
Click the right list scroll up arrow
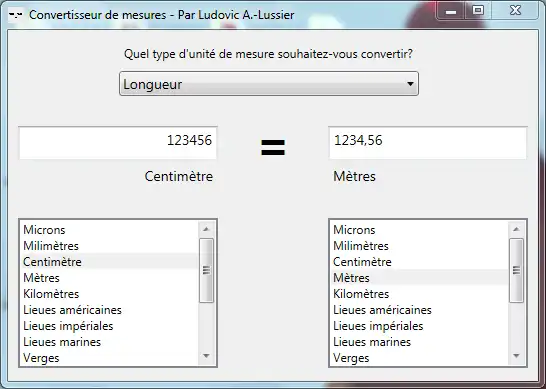pos(516,229)
